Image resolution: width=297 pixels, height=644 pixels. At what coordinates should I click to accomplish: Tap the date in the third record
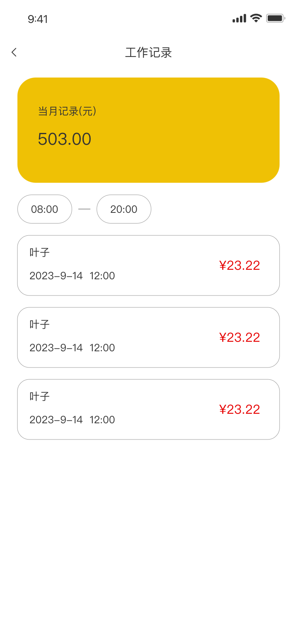tap(72, 420)
